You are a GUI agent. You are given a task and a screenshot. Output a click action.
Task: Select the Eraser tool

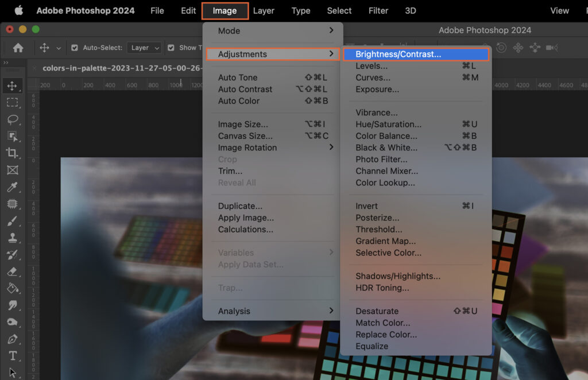point(13,272)
